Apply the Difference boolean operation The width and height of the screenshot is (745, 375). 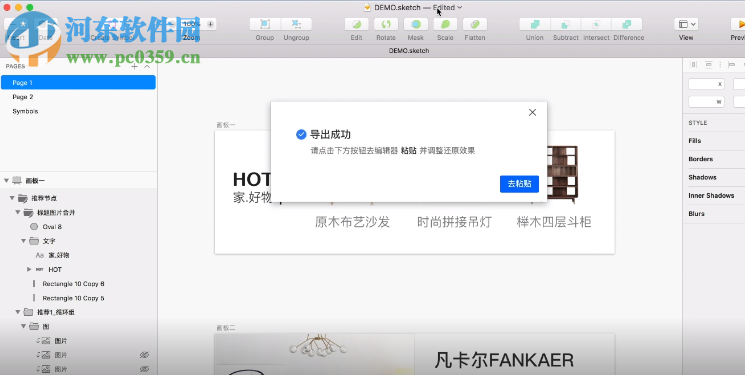pos(627,24)
